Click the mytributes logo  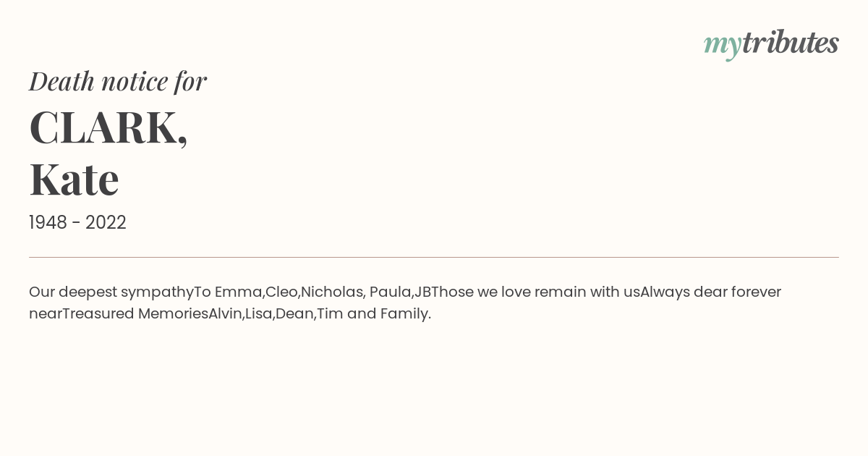(x=771, y=44)
